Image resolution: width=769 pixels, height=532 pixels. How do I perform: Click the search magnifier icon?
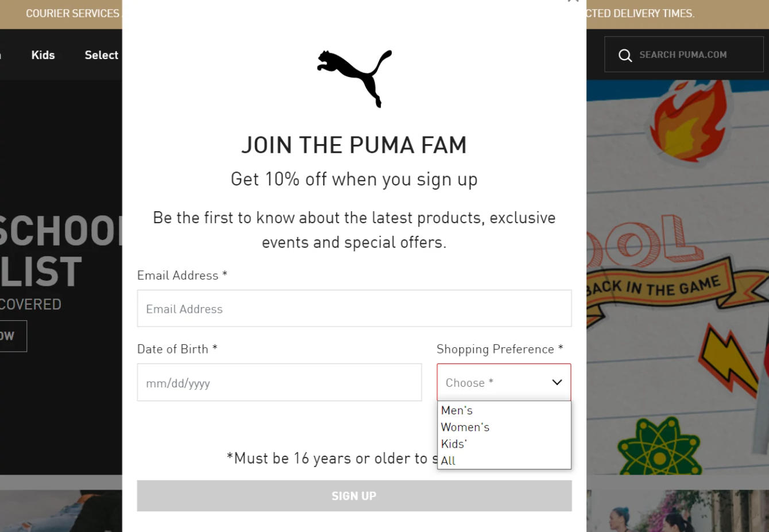pyautogui.click(x=625, y=55)
